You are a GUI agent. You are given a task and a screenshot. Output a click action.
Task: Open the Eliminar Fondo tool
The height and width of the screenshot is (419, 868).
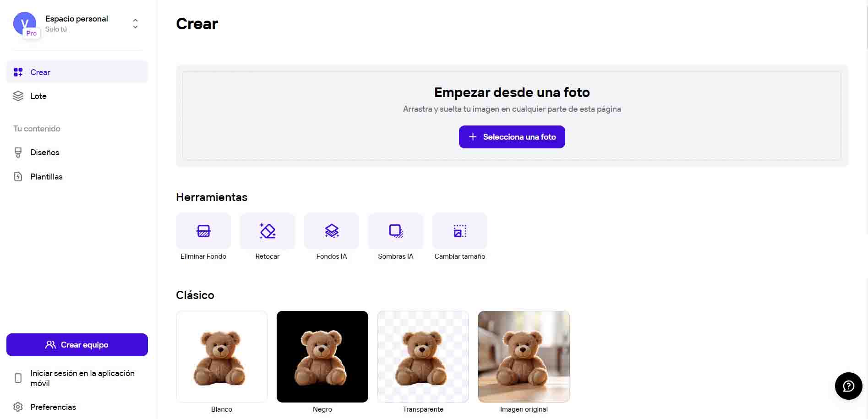tap(203, 231)
